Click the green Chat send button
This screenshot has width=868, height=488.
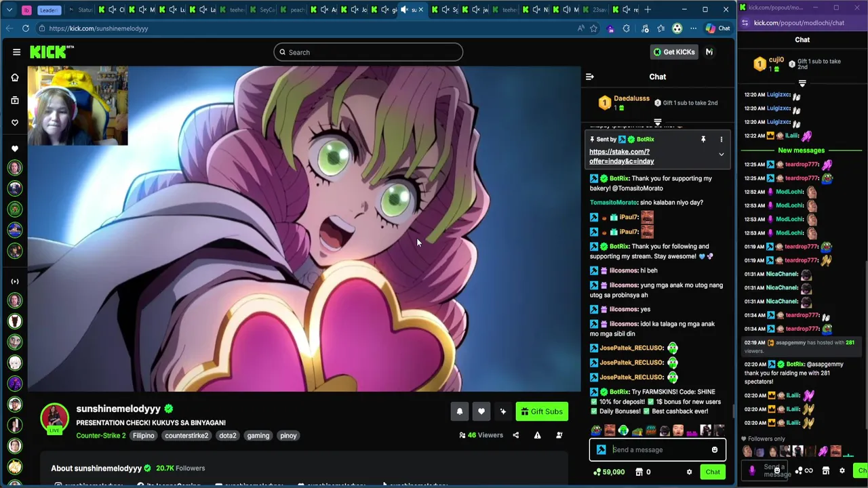tap(713, 472)
